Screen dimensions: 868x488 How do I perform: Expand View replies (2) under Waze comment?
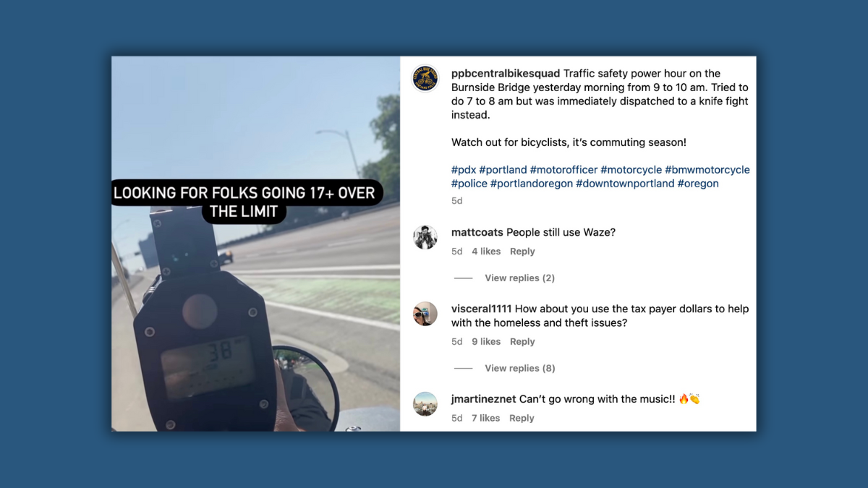click(519, 278)
